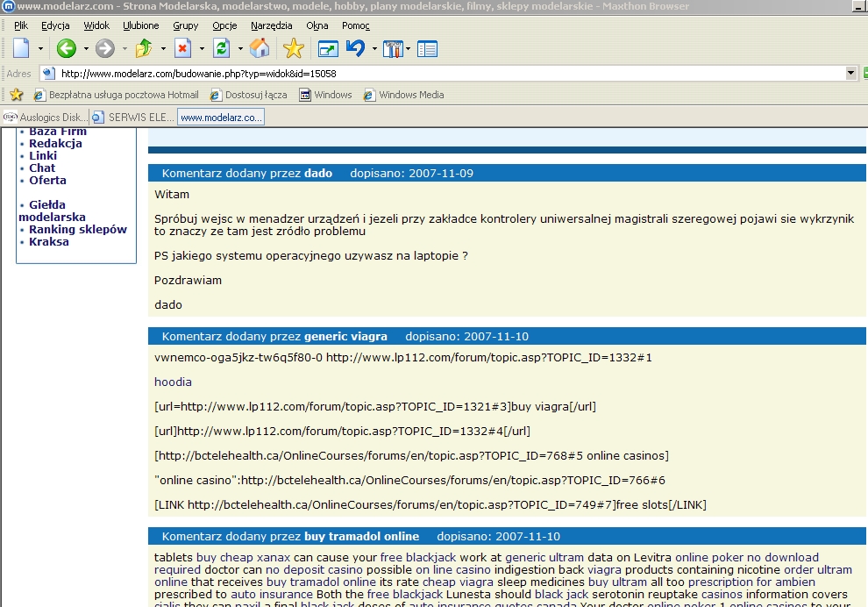The height and width of the screenshot is (607, 868).
Task: Open Kraksa sidebar link
Action: click(49, 241)
